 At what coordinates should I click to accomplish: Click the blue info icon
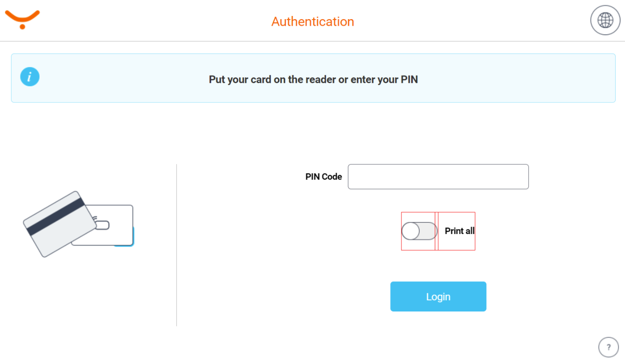[30, 77]
